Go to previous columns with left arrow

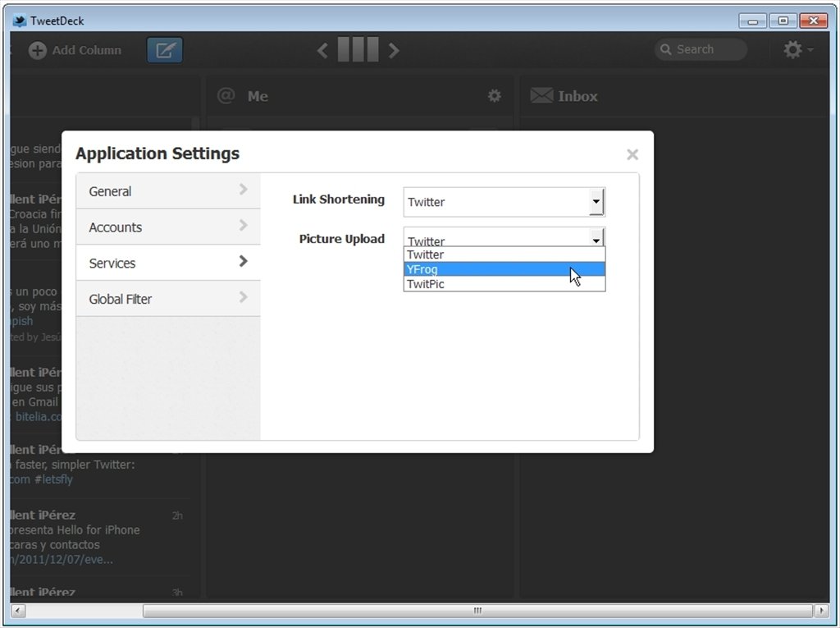(322, 50)
